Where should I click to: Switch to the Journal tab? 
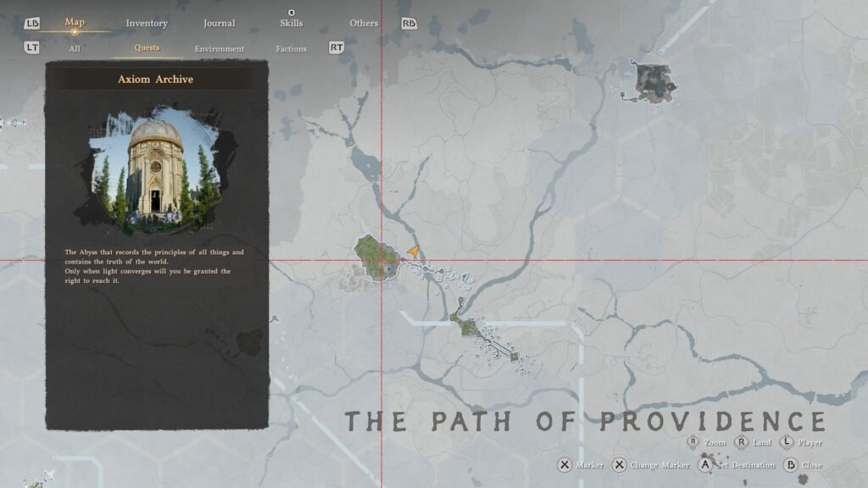(x=220, y=23)
